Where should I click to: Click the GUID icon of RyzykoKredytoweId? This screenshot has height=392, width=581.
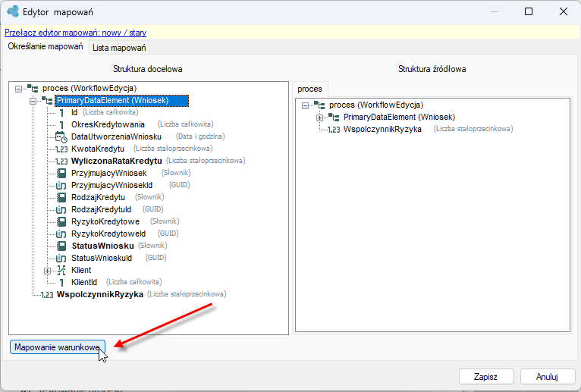[x=61, y=234]
